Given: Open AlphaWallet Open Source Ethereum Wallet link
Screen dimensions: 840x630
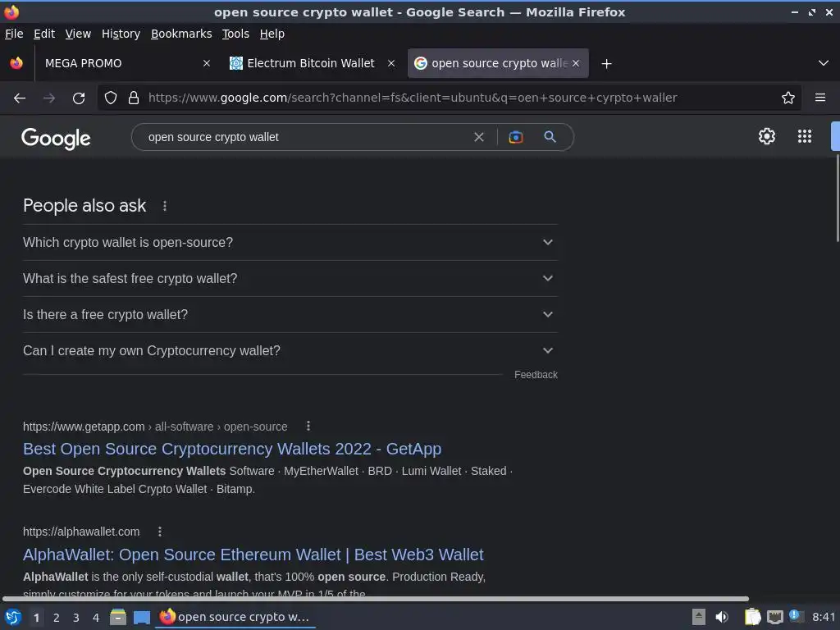Looking at the screenshot, I should [253, 555].
